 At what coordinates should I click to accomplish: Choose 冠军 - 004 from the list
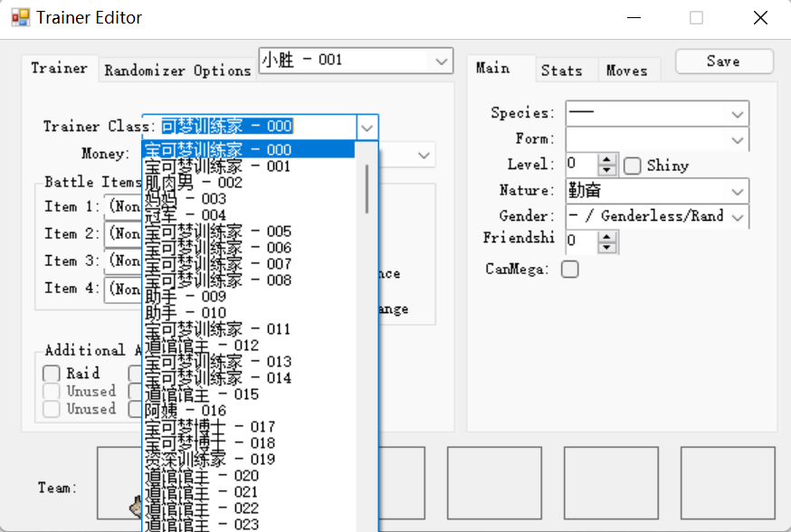(x=249, y=215)
